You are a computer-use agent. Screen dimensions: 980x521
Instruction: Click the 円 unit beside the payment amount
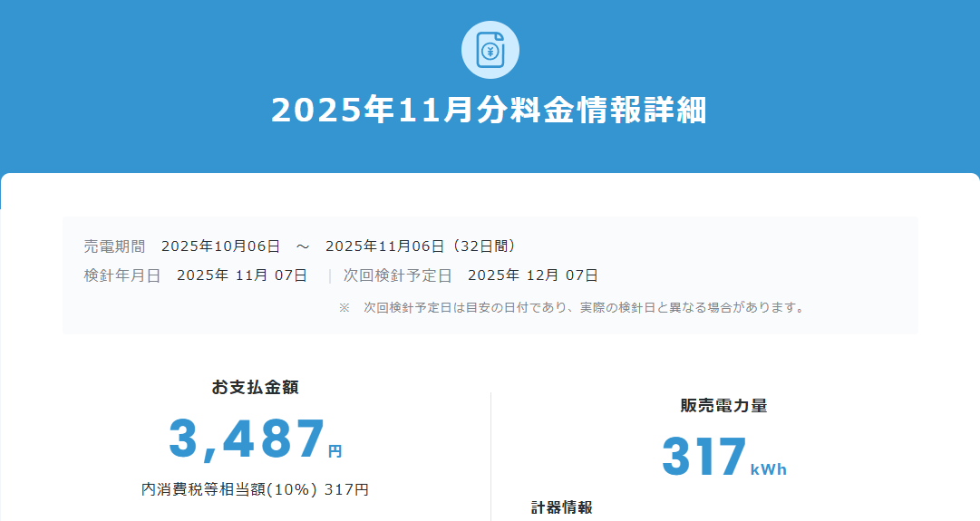[x=335, y=451]
